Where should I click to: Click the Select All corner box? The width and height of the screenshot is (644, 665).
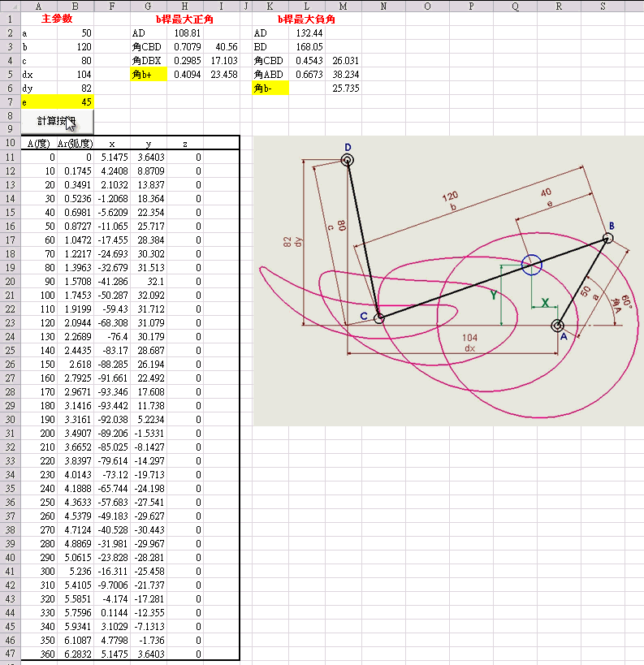(x=11, y=6)
